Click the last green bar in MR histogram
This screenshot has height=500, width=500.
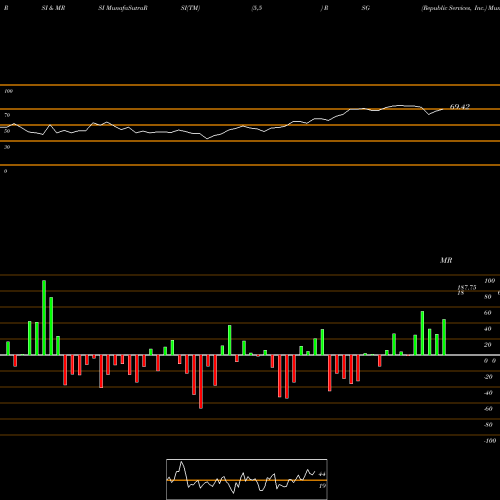click(x=444, y=337)
